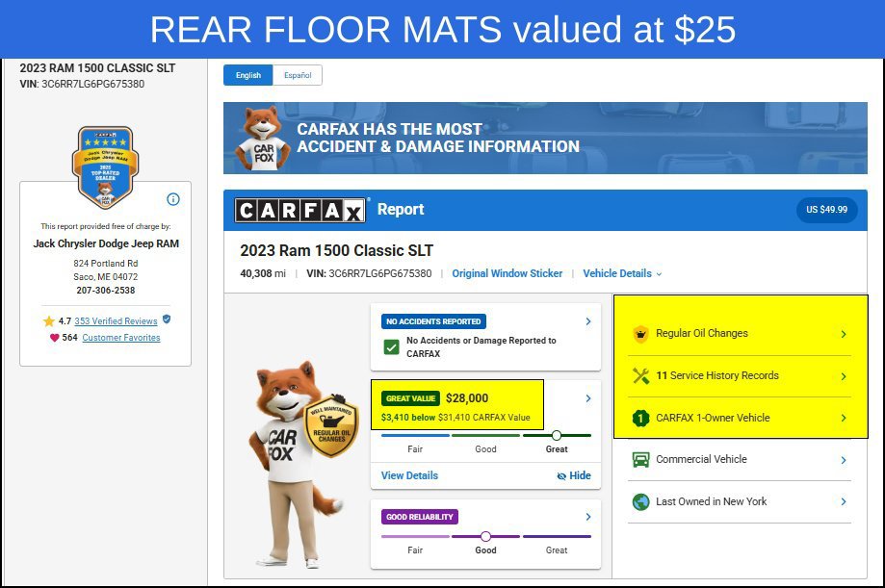Click the Last Owned globe icon
Viewport: 885px width, 588px height.
[x=640, y=501]
